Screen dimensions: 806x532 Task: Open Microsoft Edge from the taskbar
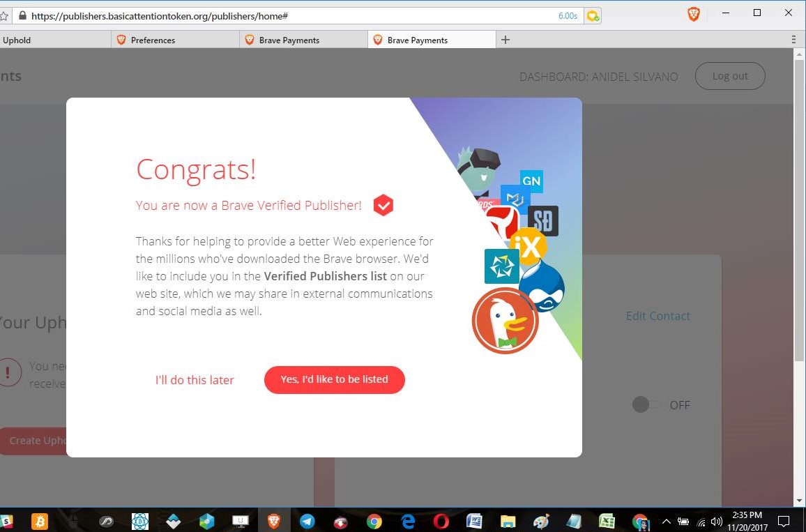pos(408,522)
